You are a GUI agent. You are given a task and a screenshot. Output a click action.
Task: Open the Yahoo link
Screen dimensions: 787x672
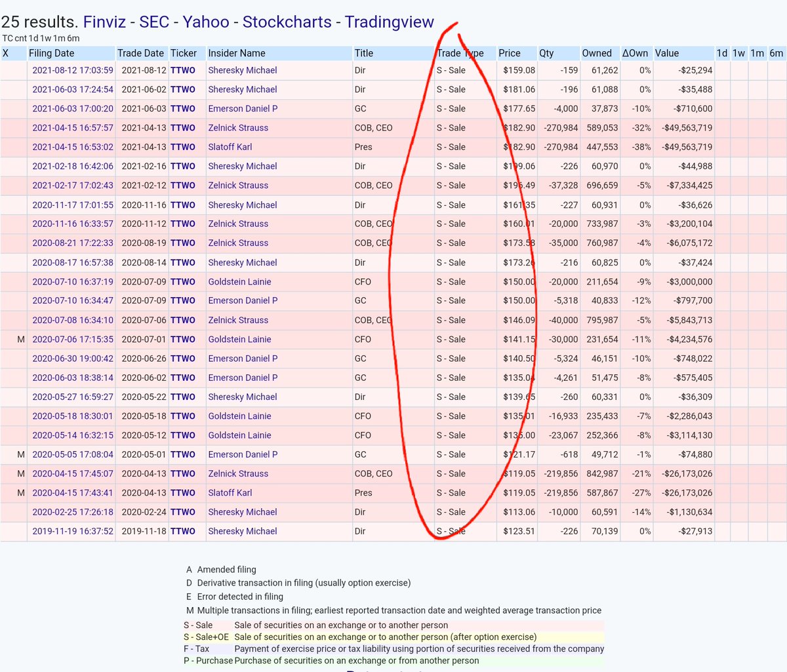pyautogui.click(x=206, y=22)
